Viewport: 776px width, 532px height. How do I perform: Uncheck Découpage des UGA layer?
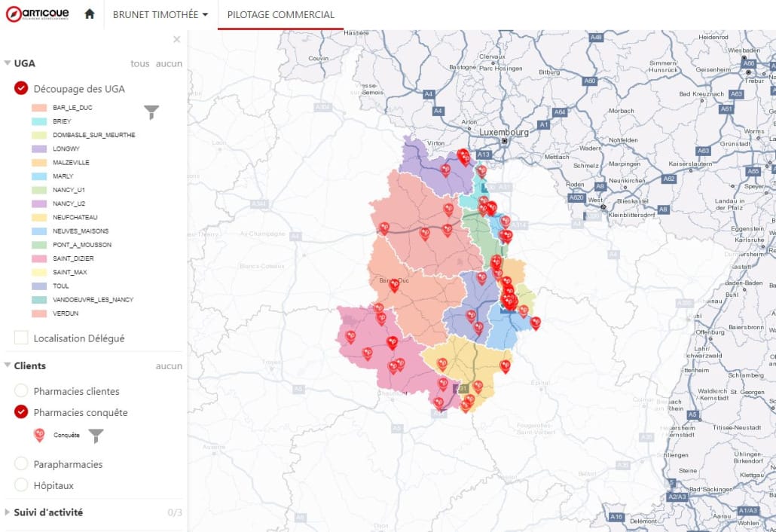tap(21, 89)
